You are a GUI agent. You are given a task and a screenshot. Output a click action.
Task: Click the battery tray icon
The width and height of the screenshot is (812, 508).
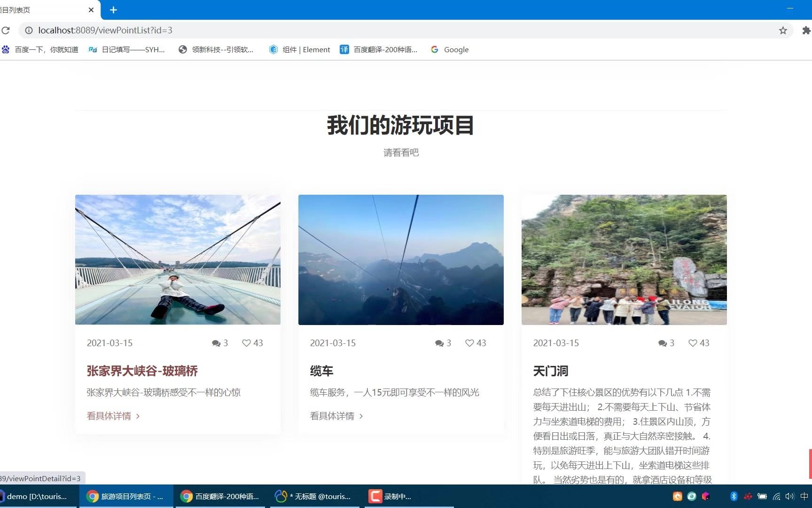762,496
